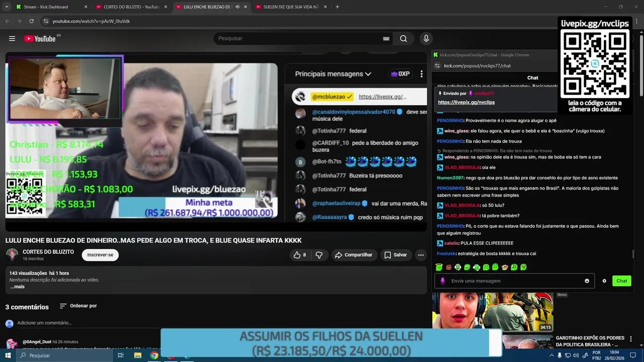644x362 pixels.
Task: Open the Ordenar por comments sort menu
Action: tap(78, 306)
